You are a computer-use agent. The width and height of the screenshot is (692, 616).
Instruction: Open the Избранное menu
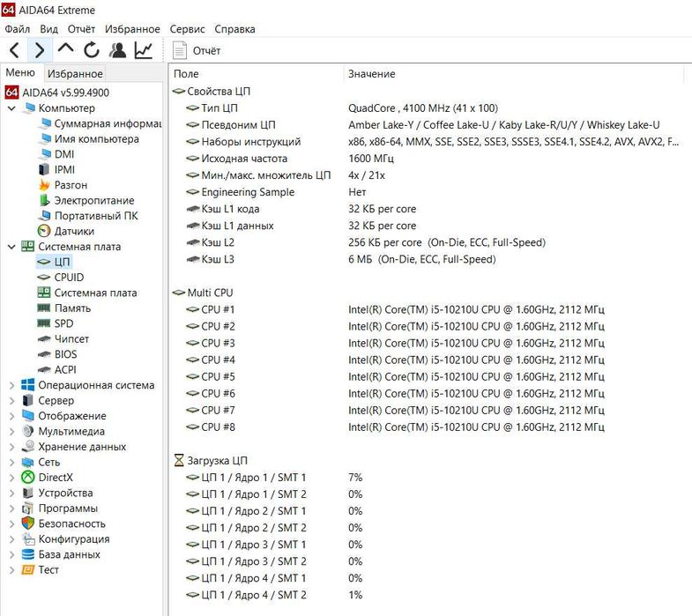(x=132, y=29)
